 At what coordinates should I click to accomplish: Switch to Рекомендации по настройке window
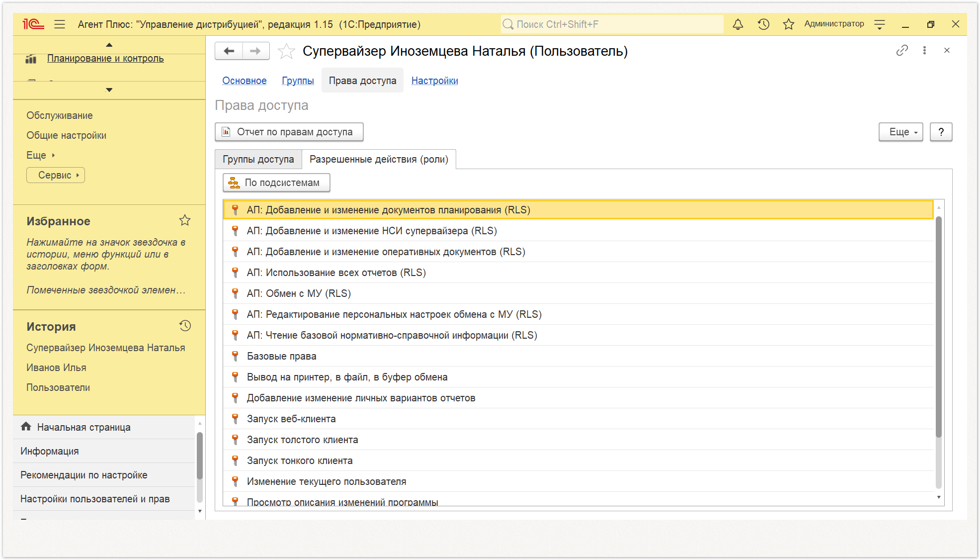[104, 475]
